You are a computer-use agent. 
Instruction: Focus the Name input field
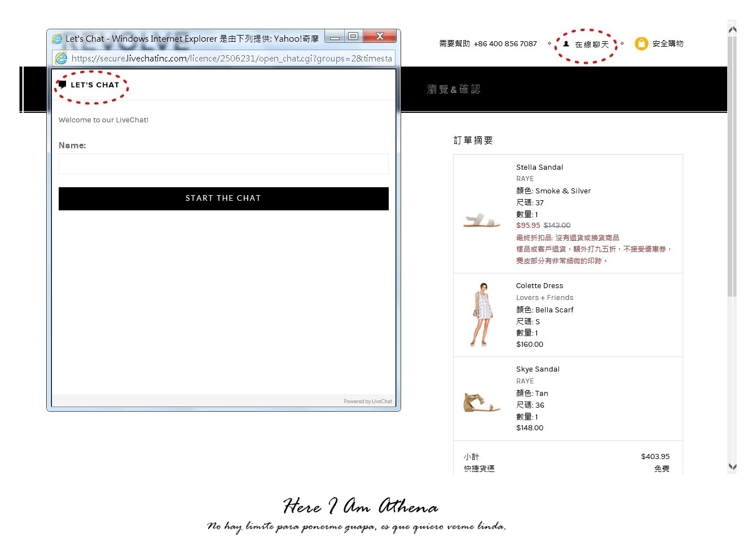point(223,164)
